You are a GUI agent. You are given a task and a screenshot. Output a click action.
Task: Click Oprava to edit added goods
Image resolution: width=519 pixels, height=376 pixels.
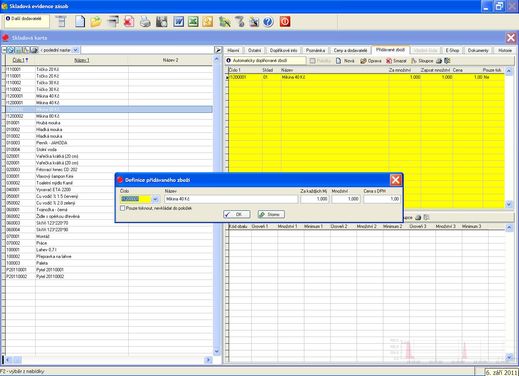(371, 61)
